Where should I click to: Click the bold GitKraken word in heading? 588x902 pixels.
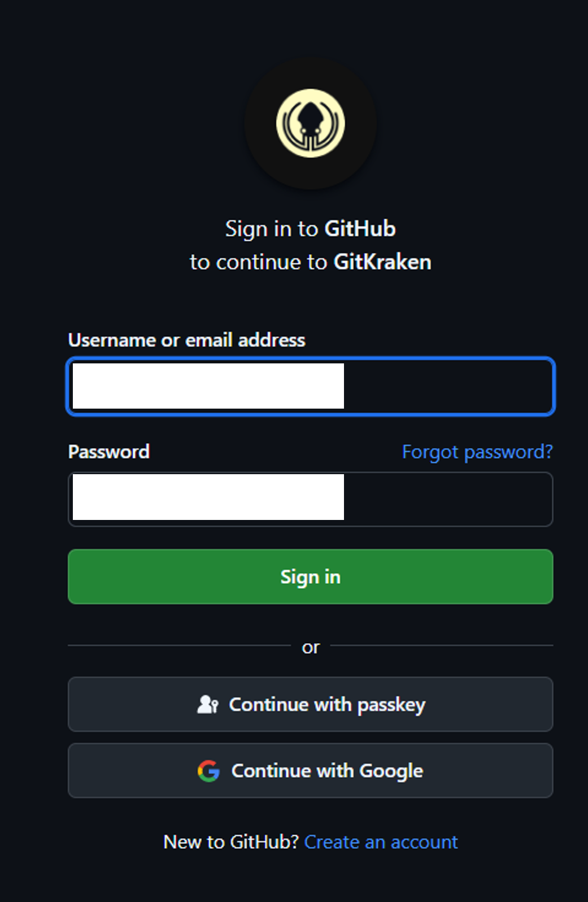coord(382,262)
